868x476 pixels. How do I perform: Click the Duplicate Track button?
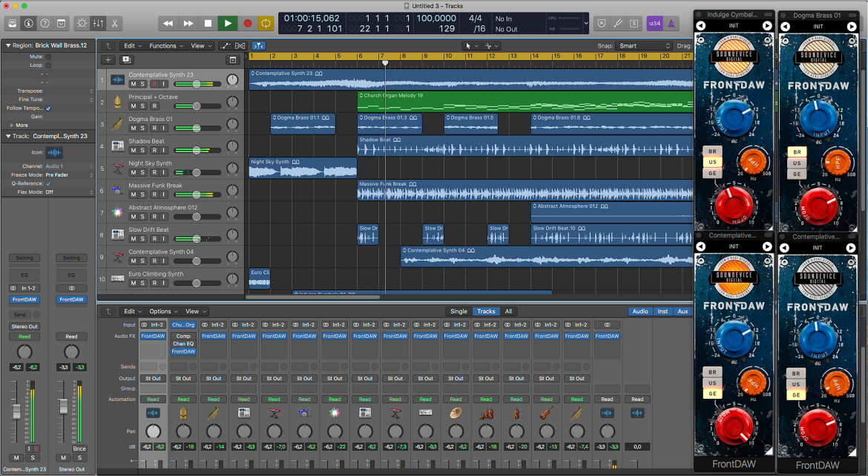[126, 60]
